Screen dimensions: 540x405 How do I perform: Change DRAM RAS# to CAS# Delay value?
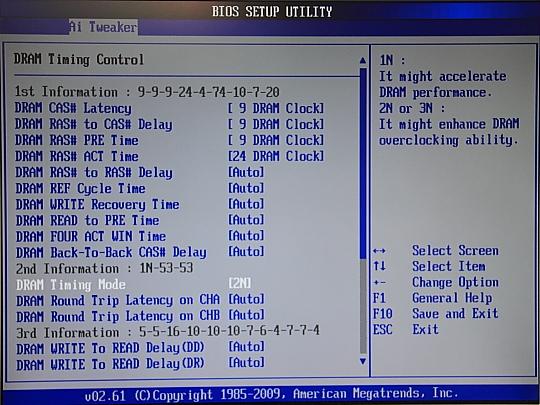pyautogui.click(x=276, y=124)
